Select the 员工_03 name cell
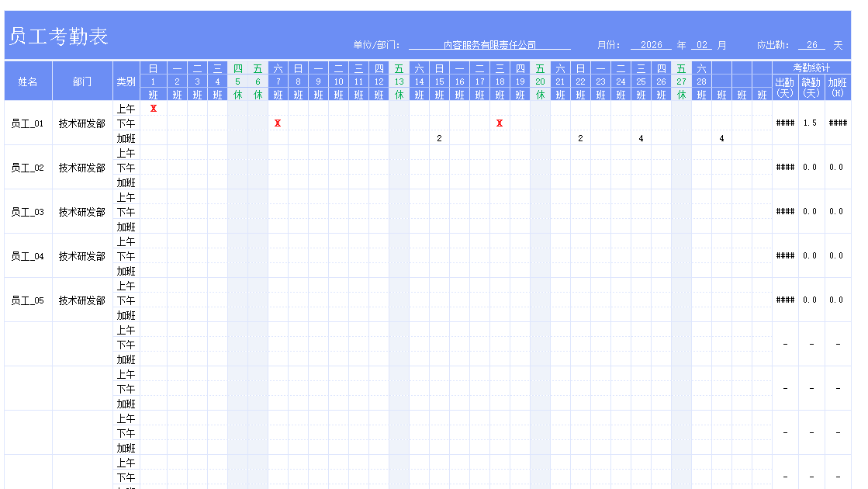The width and height of the screenshot is (868, 489). pos(28,212)
